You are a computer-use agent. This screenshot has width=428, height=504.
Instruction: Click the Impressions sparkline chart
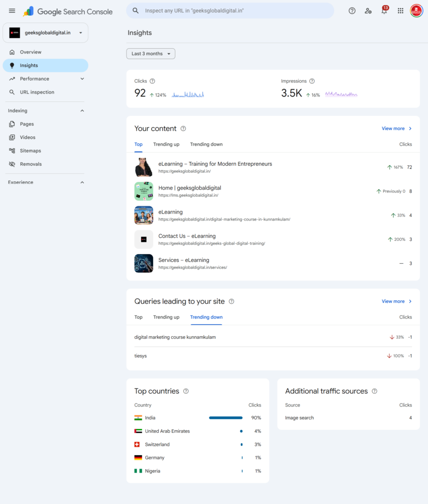click(341, 94)
